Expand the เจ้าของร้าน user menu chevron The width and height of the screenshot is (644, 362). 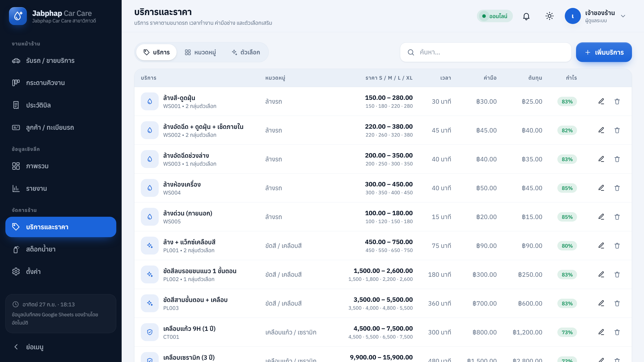point(623,16)
